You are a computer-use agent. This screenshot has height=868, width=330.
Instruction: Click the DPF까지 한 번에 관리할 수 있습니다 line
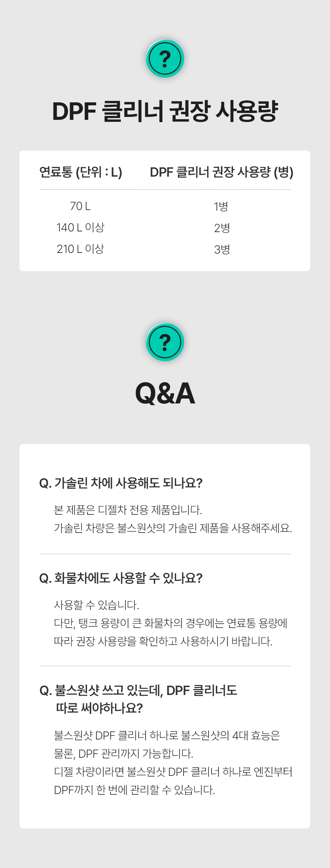click(134, 790)
